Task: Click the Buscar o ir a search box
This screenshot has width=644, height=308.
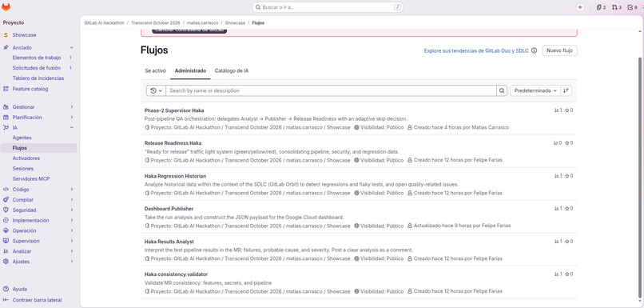Action: coord(328,7)
